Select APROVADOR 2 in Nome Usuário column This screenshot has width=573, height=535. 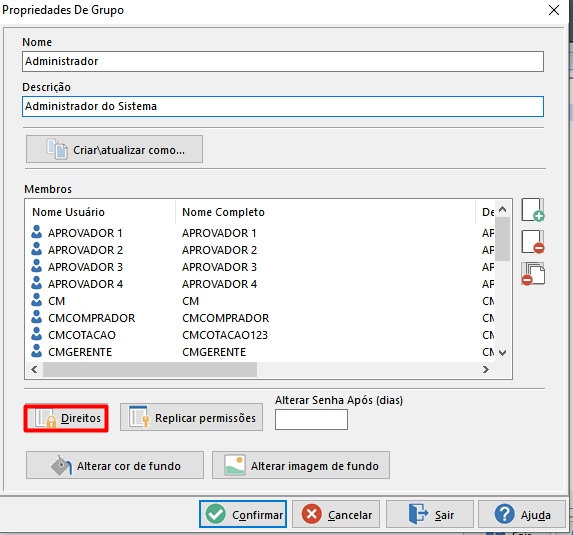86,250
